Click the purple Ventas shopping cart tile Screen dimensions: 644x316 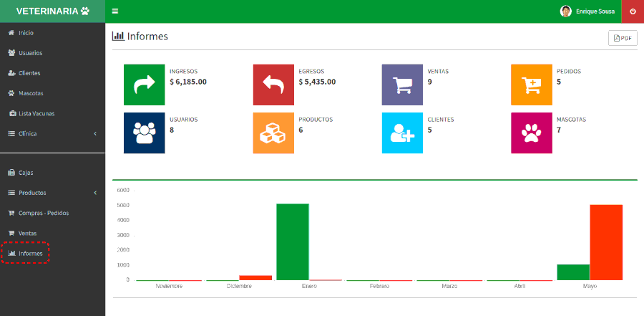tap(402, 85)
